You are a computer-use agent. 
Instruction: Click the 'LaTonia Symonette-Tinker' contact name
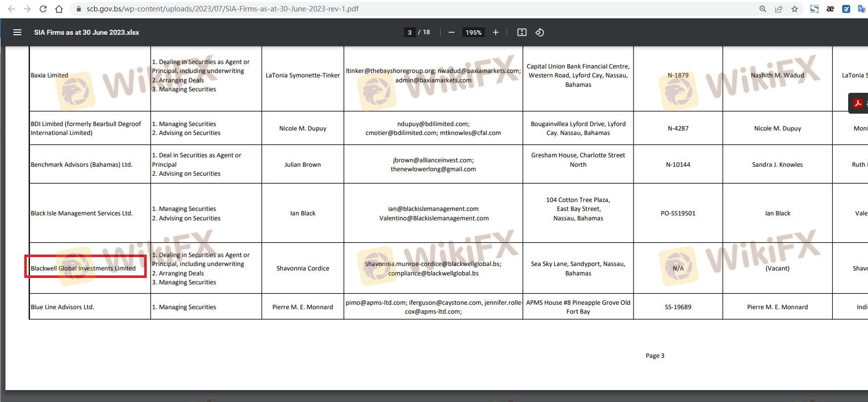pos(303,75)
